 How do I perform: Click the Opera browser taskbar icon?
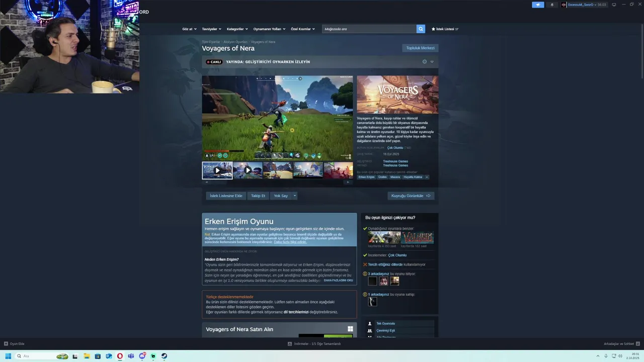point(120,356)
